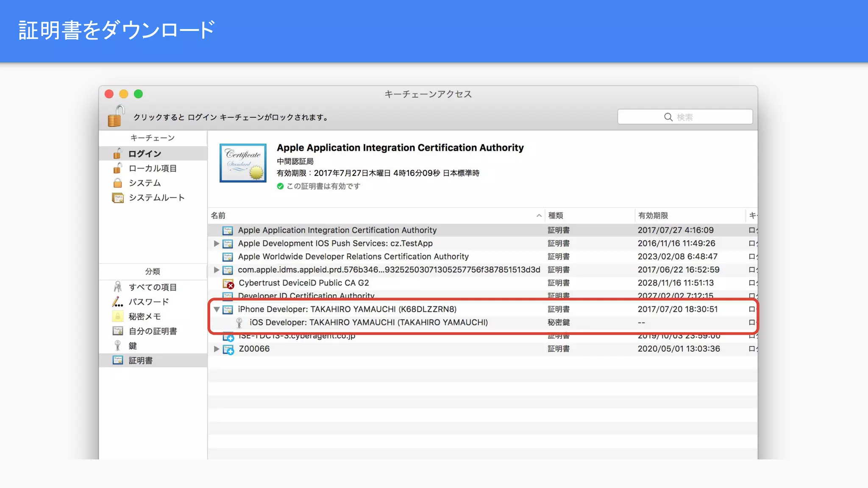Select Apple Worldwide Developer Relations Certification Authority

[x=353, y=257]
